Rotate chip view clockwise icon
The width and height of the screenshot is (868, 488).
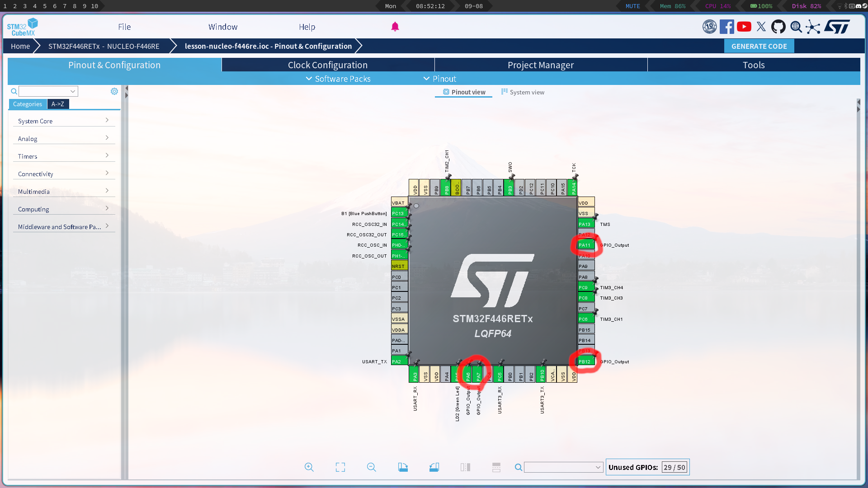tap(403, 467)
